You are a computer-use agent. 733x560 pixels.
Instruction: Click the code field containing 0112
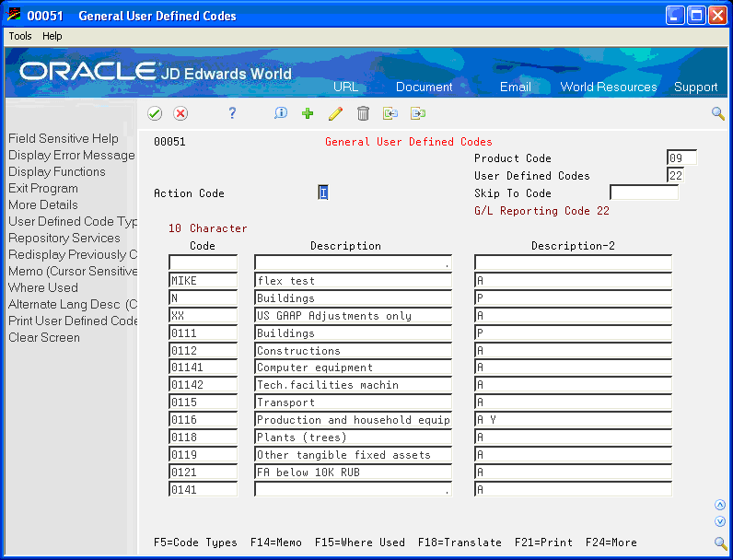pos(203,350)
